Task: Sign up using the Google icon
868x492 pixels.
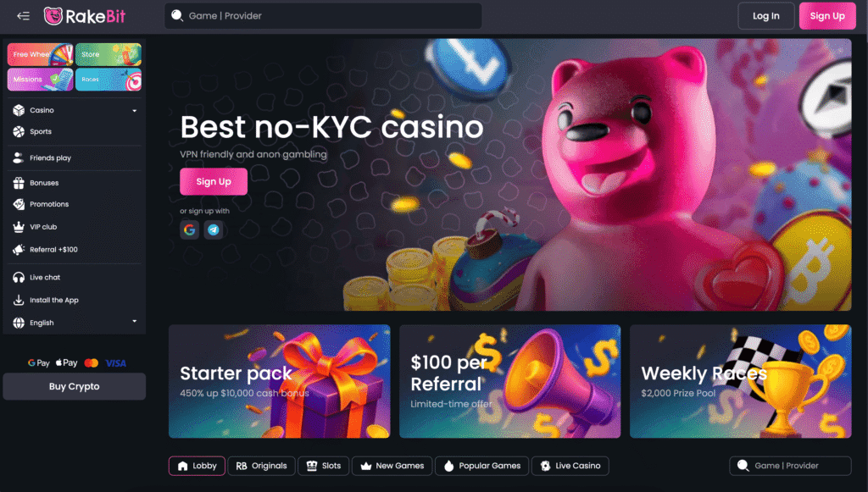Action: click(x=189, y=229)
